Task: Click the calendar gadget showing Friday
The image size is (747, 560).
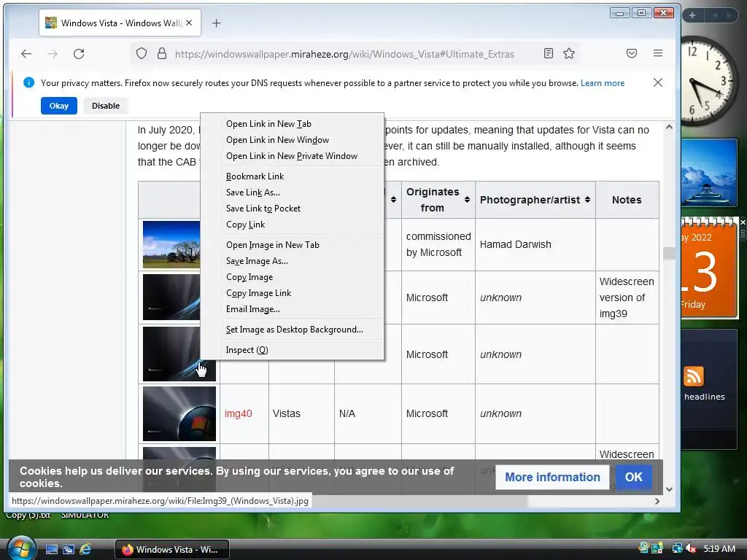Action: point(708,269)
